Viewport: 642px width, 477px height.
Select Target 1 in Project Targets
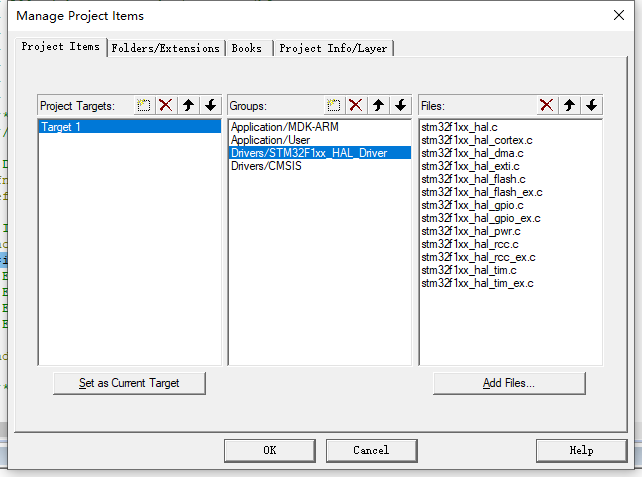point(130,127)
